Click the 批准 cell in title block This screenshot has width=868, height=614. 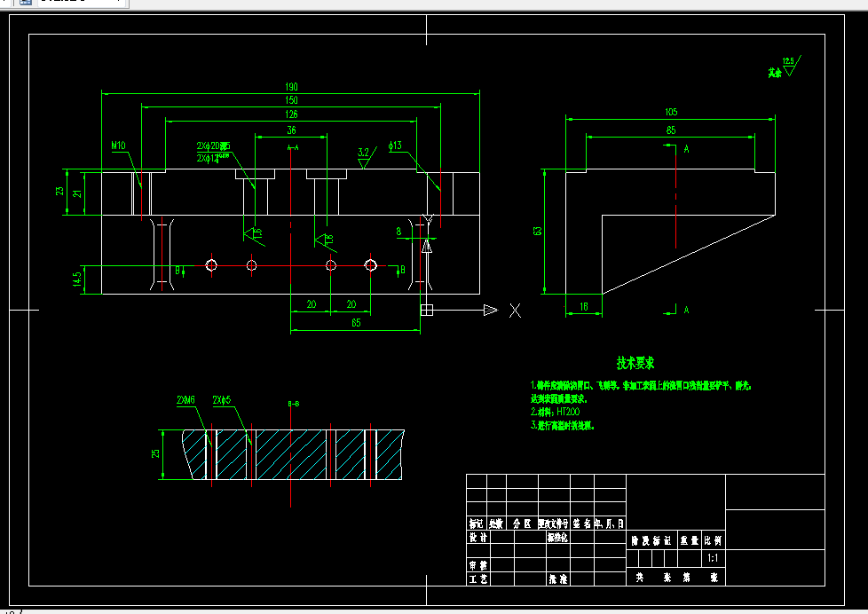click(x=557, y=579)
